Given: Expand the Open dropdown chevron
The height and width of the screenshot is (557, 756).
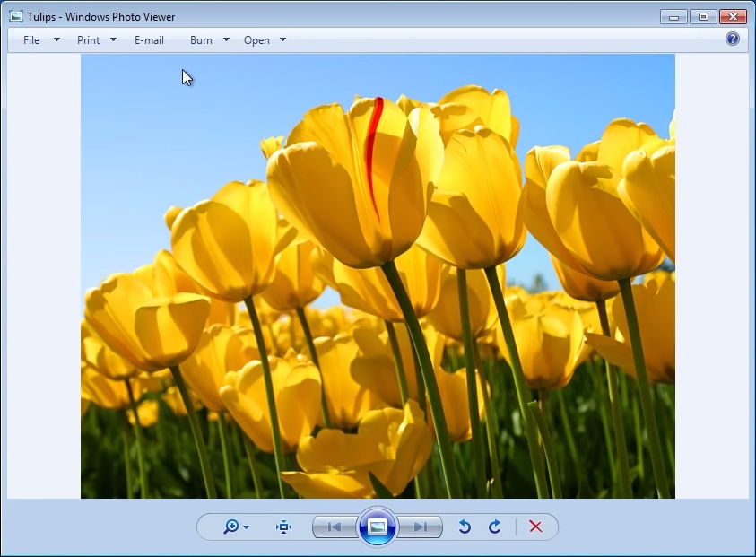Looking at the screenshot, I should point(282,39).
